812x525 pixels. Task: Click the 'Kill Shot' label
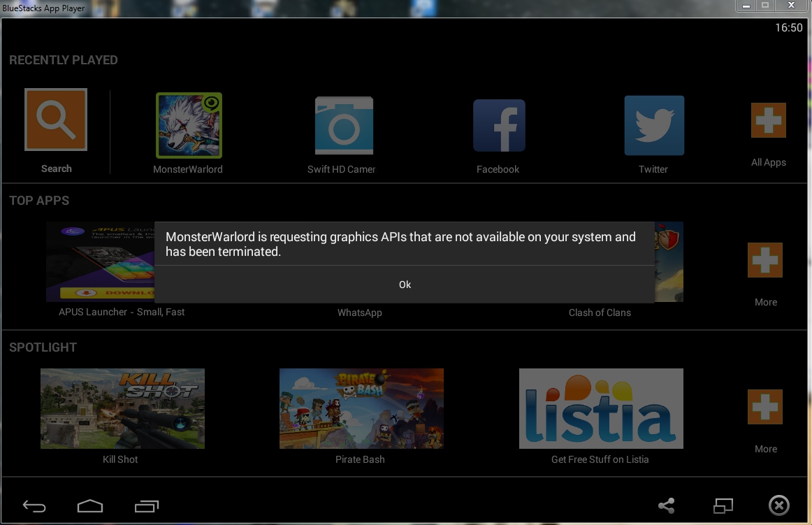pos(120,459)
